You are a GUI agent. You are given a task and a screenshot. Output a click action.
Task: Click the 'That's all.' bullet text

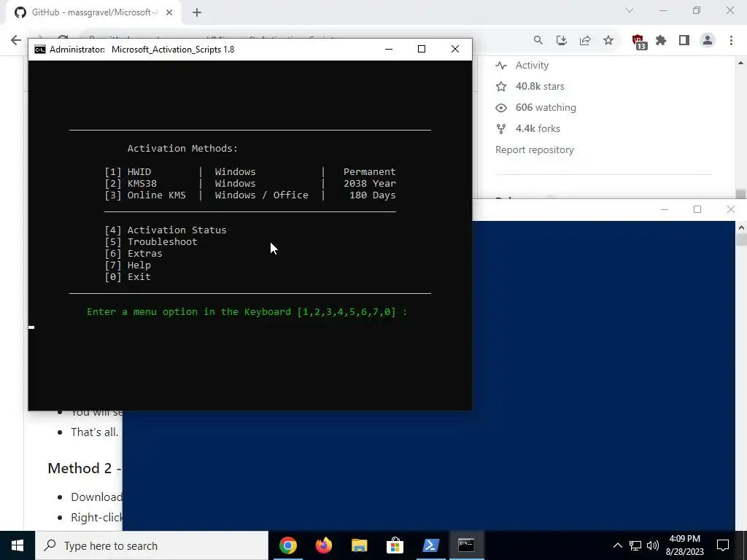point(94,432)
